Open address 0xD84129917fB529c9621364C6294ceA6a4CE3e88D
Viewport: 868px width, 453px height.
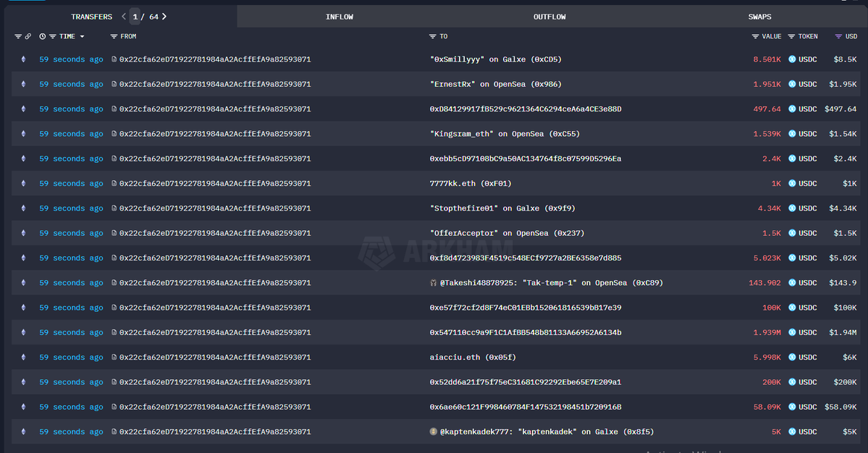tap(526, 109)
